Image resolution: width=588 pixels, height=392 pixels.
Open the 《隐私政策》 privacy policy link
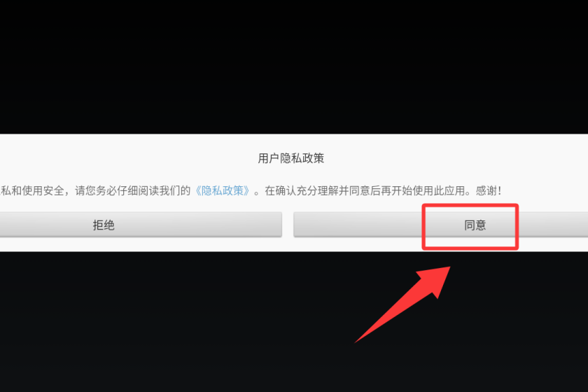[223, 190]
